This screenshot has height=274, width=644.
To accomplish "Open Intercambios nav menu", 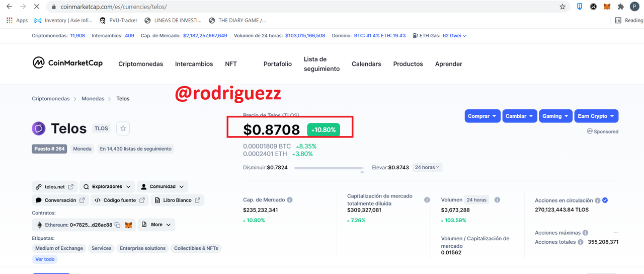I will [194, 64].
